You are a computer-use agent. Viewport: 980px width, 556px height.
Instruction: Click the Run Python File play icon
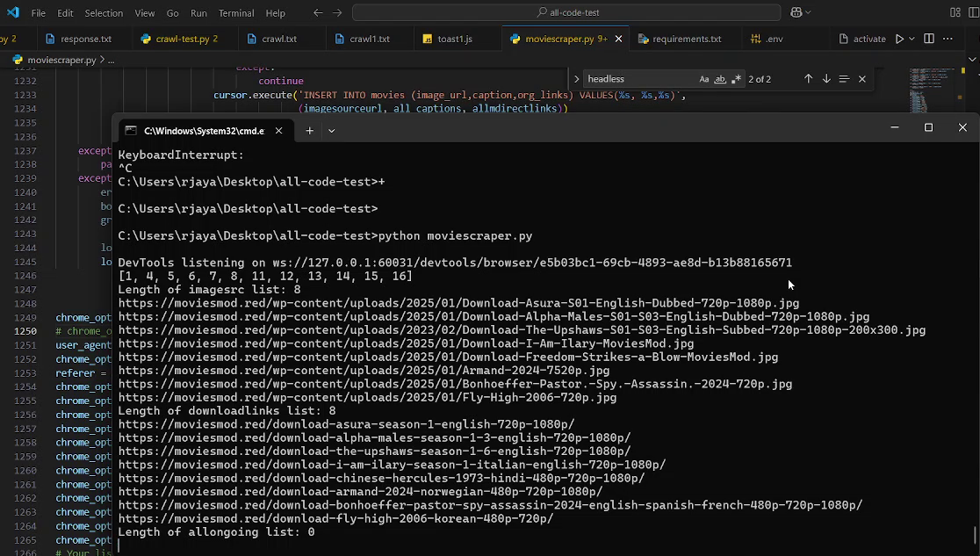[899, 39]
